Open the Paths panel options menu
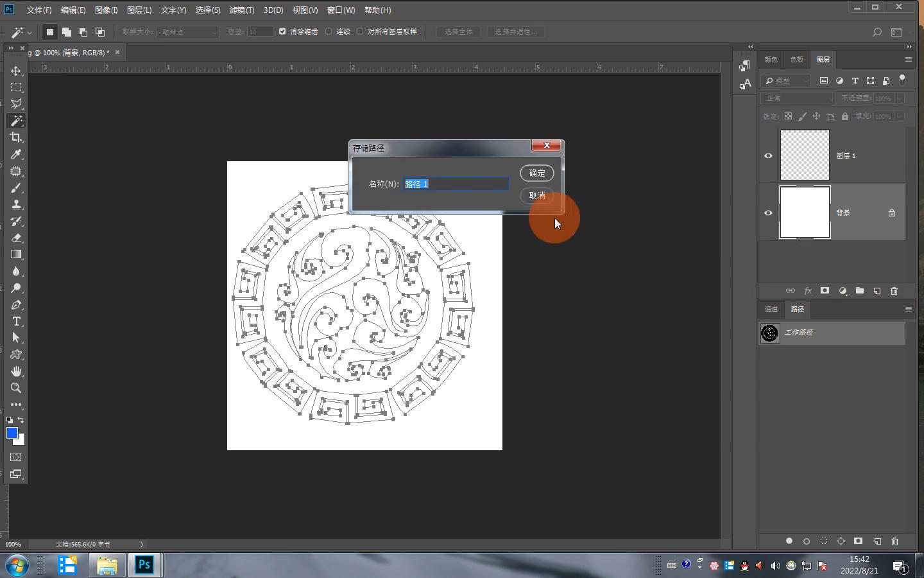924x578 pixels. coord(908,310)
